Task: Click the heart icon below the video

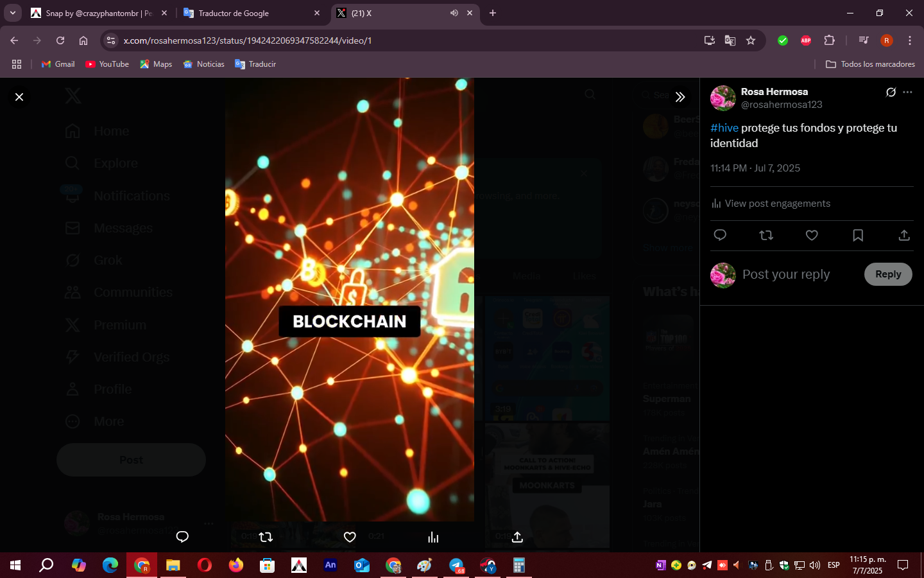Action: click(350, 537)
